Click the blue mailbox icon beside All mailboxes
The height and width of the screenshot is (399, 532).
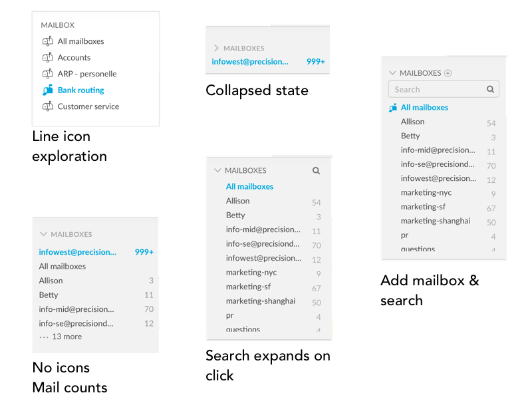pyautogui.click(x=393, y=108)
